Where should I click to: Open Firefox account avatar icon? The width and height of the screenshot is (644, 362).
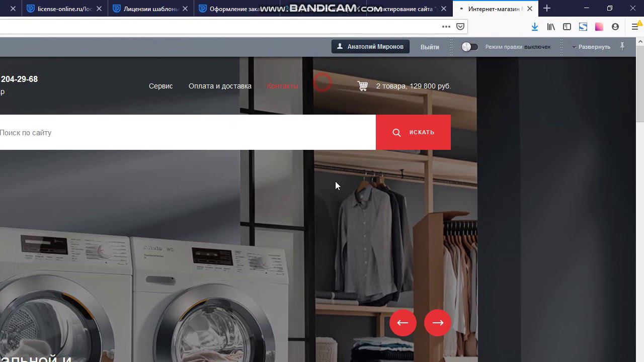615,27
